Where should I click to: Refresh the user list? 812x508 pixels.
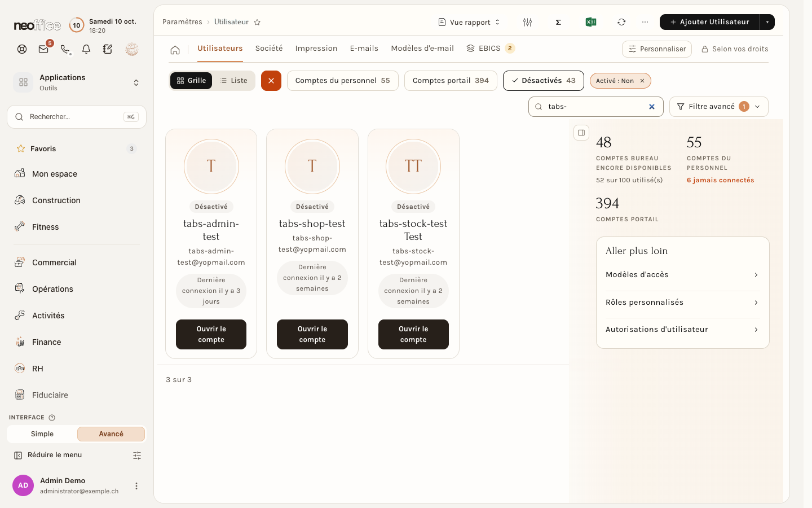[x=621, y=22]
